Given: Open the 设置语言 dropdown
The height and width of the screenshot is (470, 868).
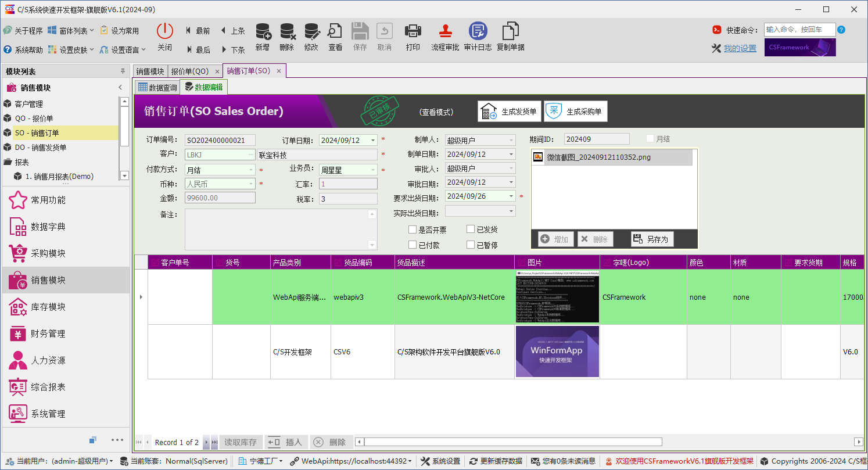Looking at the screenshot, I should [123, 50].
